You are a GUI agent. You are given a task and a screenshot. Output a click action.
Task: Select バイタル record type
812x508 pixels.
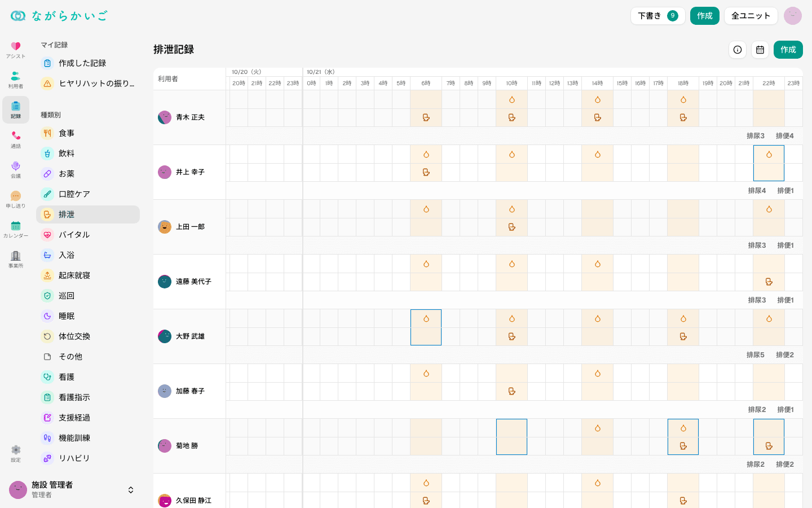click(x=88, y=235)
